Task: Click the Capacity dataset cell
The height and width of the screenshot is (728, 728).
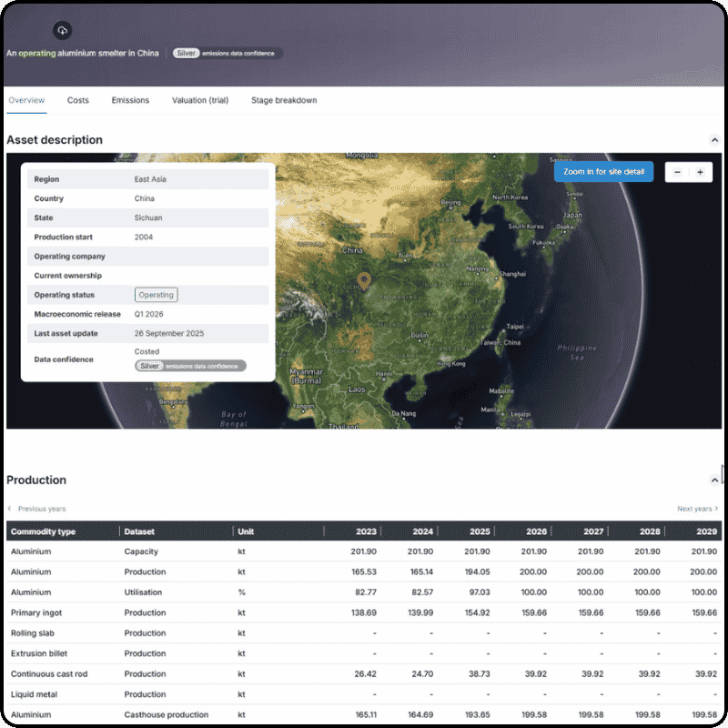Action: click(x=141, y=551)
